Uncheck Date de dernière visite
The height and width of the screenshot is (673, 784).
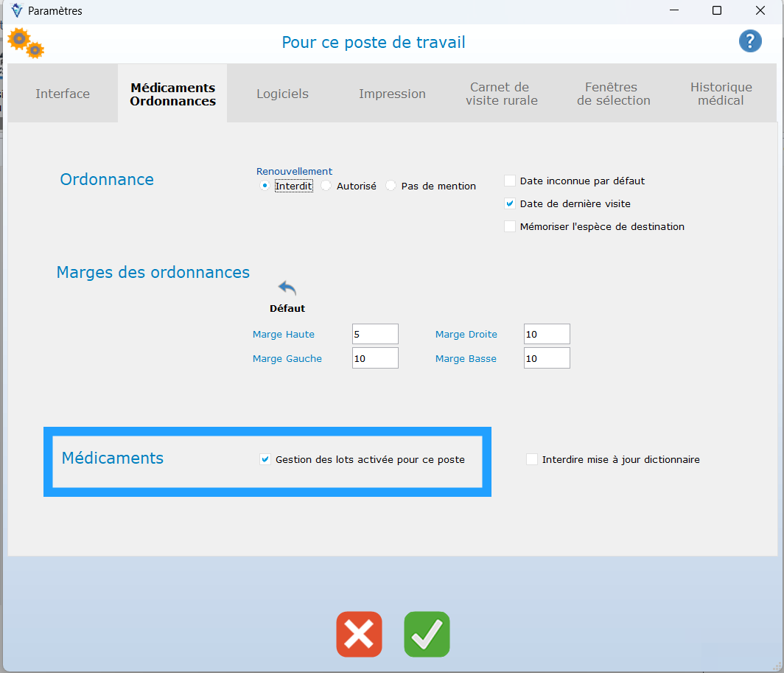tap(509, 203)
